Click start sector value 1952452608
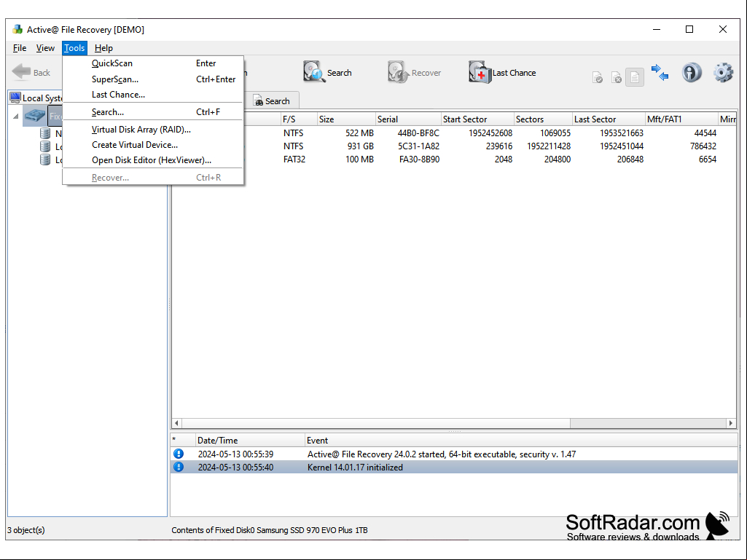Image resolution: width=747 pixels, height=560 pixels. coord(490,133)
